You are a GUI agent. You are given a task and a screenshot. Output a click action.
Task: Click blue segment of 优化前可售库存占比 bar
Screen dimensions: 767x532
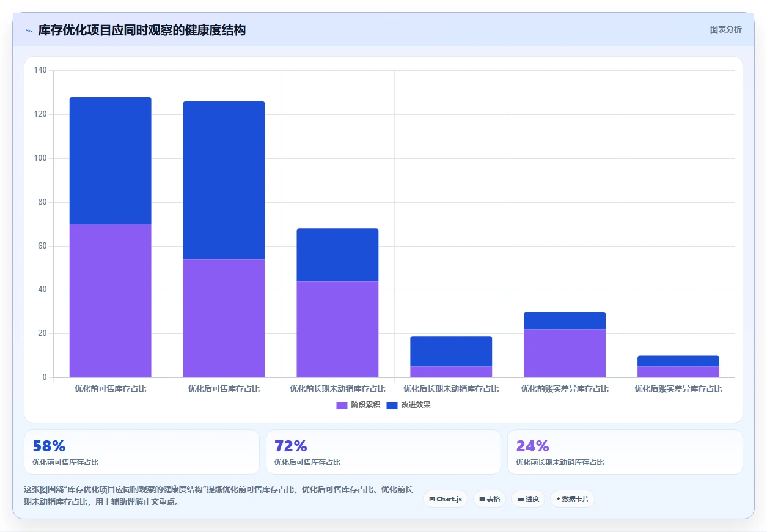(x=111, y=161)
